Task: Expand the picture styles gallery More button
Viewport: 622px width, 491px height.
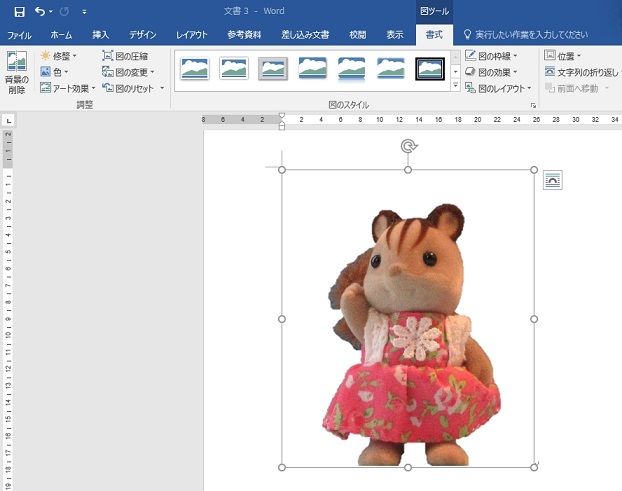Action: click(455, 85)
